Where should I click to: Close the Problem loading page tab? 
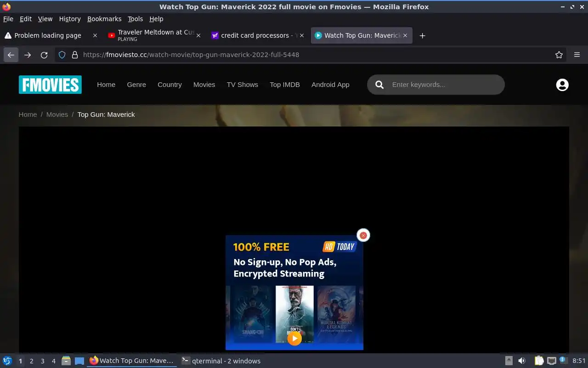coord(95,35)
